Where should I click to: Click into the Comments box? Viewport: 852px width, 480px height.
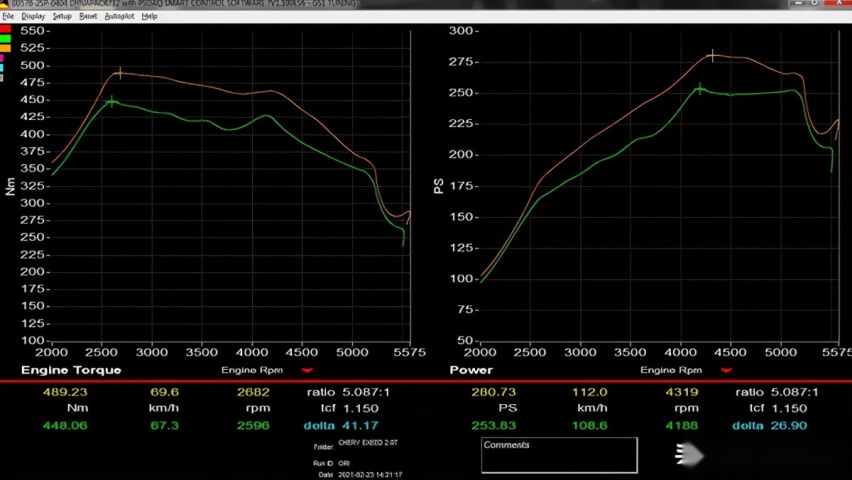pos(559,455)
